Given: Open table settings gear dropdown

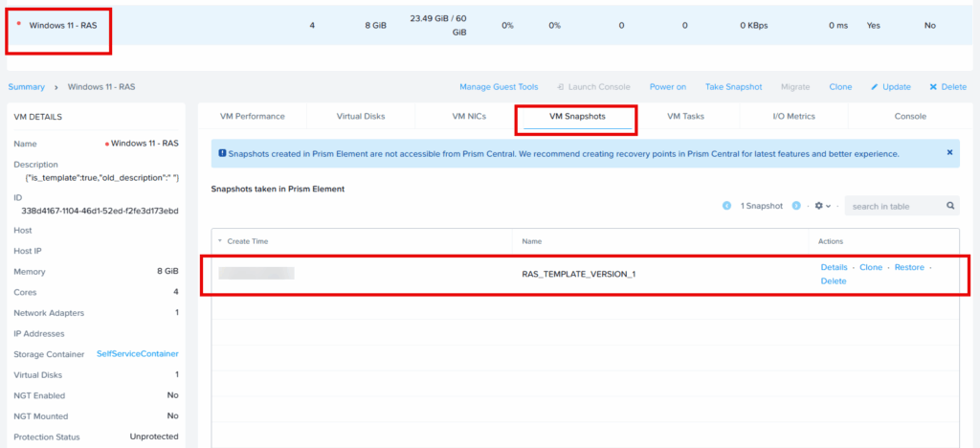Looking at the screenshot, I should click(822, 206).
